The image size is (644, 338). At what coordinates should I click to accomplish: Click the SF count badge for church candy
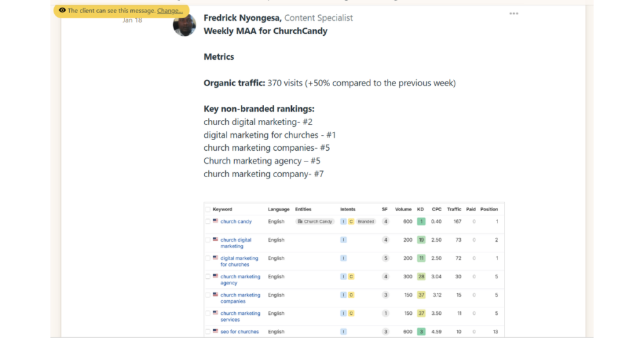tap(386, 222)
